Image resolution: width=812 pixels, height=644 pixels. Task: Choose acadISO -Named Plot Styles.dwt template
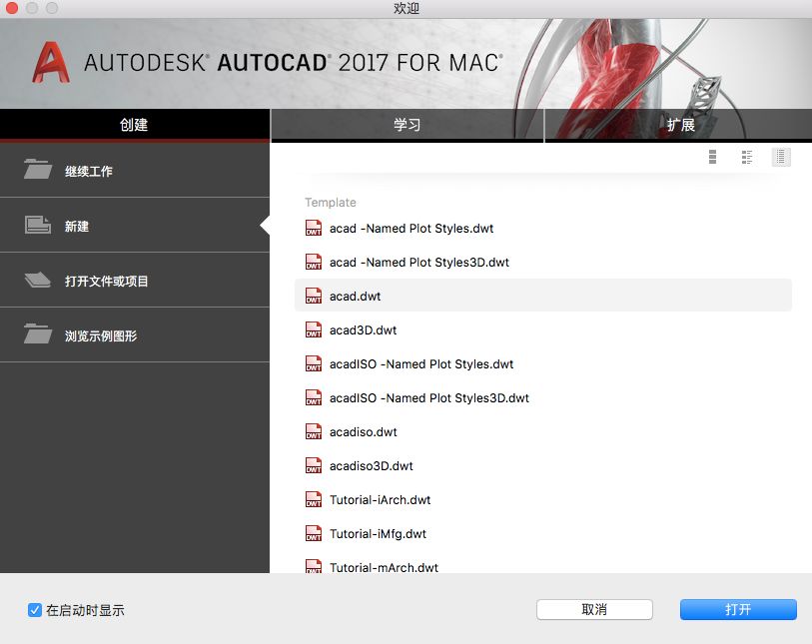pyautogui.click(x=420, y=364)
